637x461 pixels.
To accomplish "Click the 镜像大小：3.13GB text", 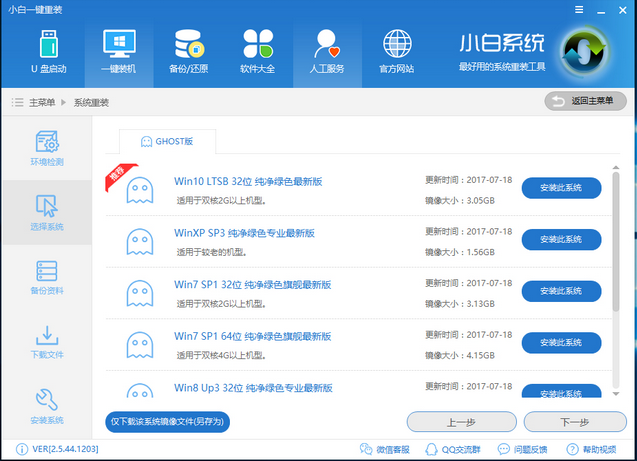I will tap(460, 304).
